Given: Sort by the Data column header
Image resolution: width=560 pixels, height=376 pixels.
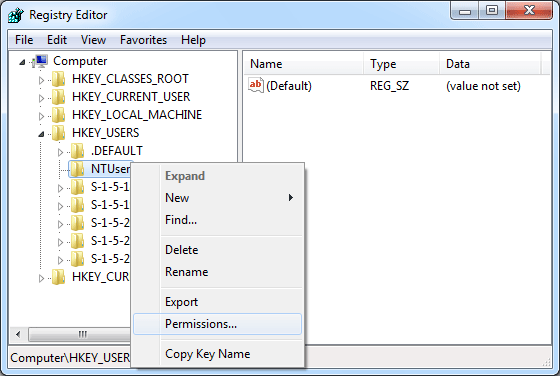Looking at the screenshot, I should pyautogui.click(x=490, y=64).
